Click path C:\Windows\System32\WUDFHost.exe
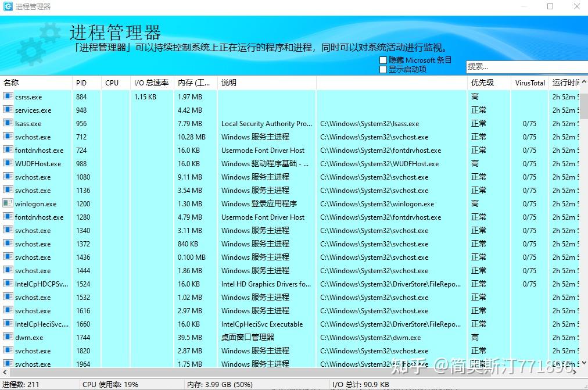The image size is (588, 390). tap(379, 164)
